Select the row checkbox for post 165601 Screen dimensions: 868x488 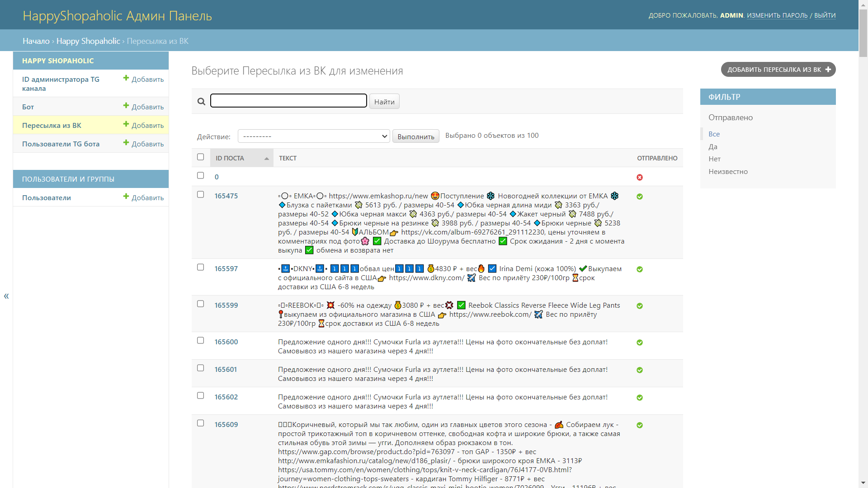201,368
